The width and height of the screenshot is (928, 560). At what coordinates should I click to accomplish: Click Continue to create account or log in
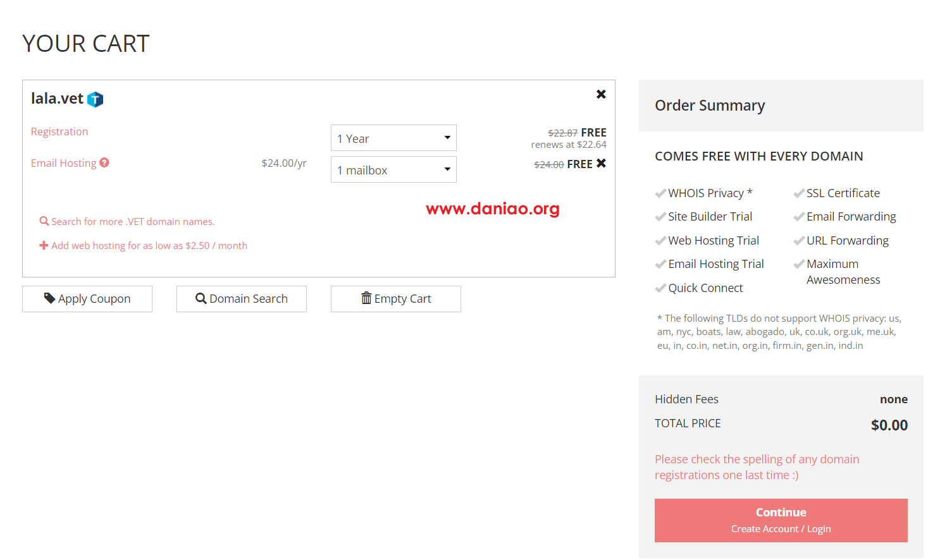tap(781, 520)
